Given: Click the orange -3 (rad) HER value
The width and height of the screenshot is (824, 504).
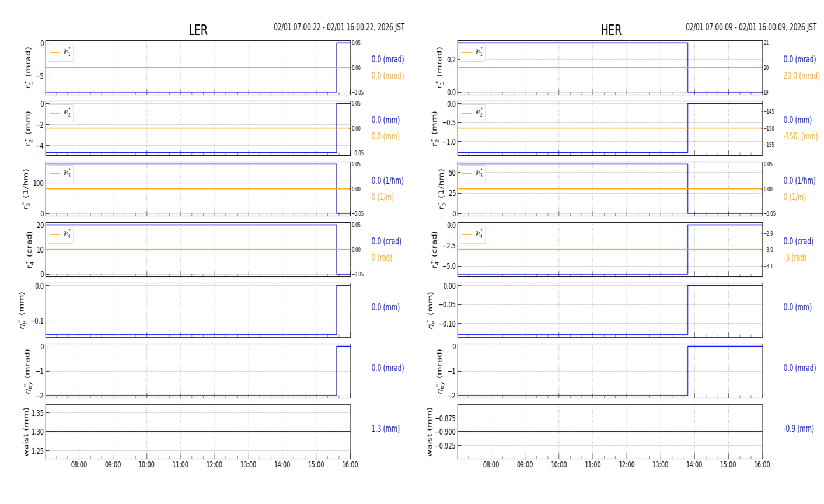Looking at the screenshot, I should [x=795, y=258].
